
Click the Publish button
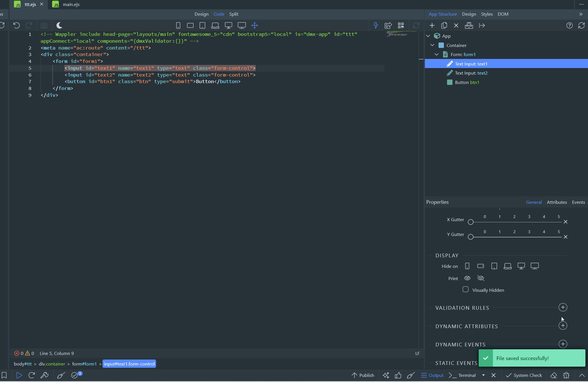coord(363,375)
